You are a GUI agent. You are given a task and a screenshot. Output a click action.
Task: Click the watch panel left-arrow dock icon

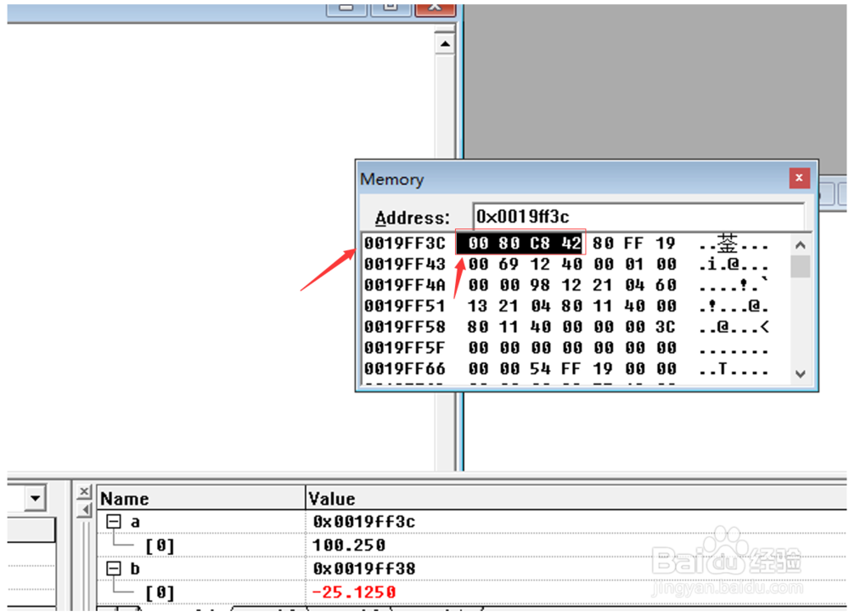pos(84,509)
